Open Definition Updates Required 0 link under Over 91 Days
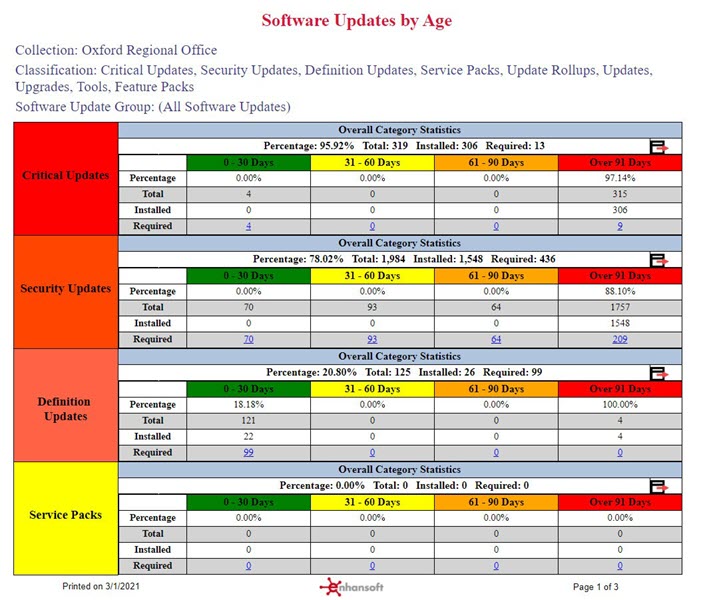The width and height of the screenshot is (703, 600). pyautogui.click(x=620, y=453)
